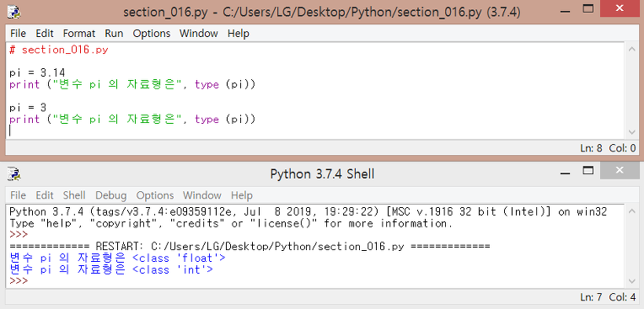644x309 pixels.
Task: Click the Shell status 'Ln: 7 Col: 4'
Action: 608,297
